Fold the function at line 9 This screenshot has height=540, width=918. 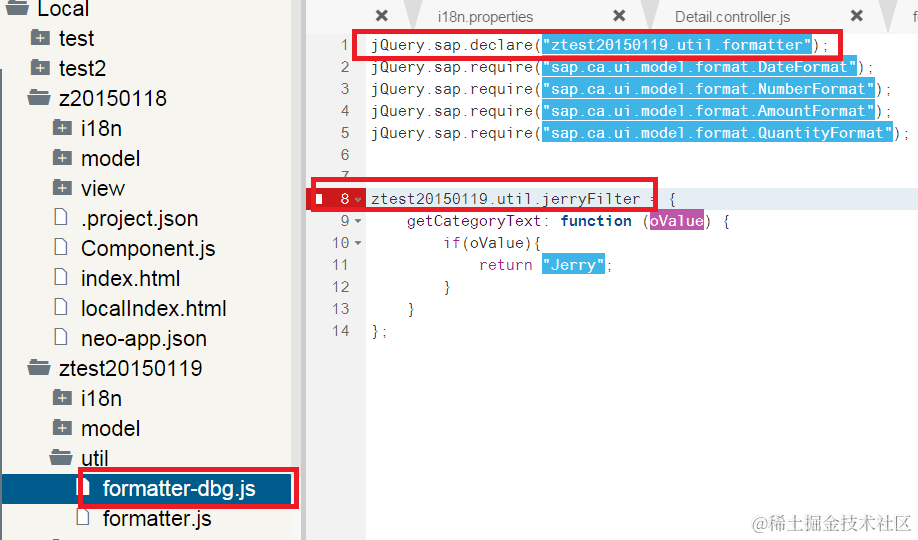click(358, 221)
